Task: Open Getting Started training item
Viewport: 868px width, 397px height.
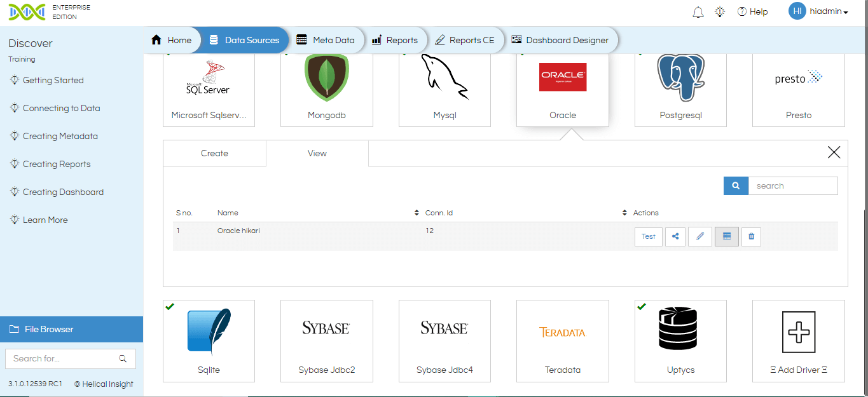Action: [53, 80]
